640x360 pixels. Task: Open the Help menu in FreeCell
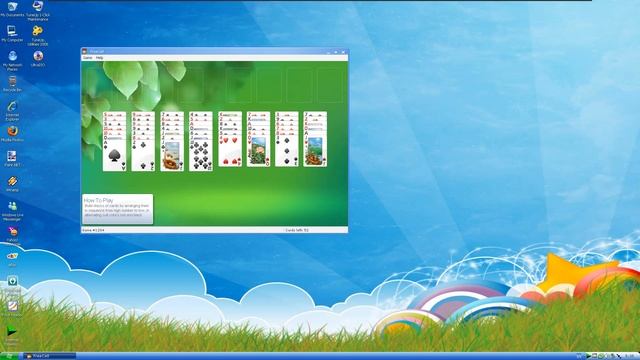coord(100,58)
